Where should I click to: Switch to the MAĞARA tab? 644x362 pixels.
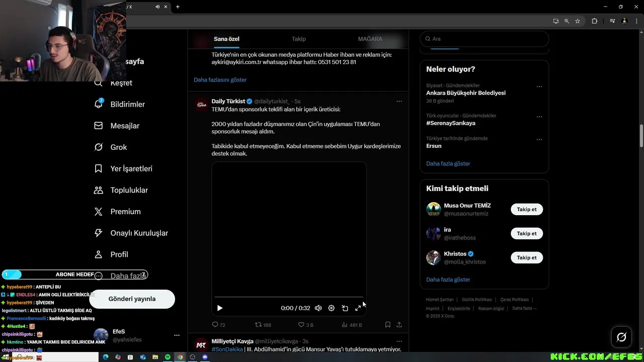click(x=370, y=39)
